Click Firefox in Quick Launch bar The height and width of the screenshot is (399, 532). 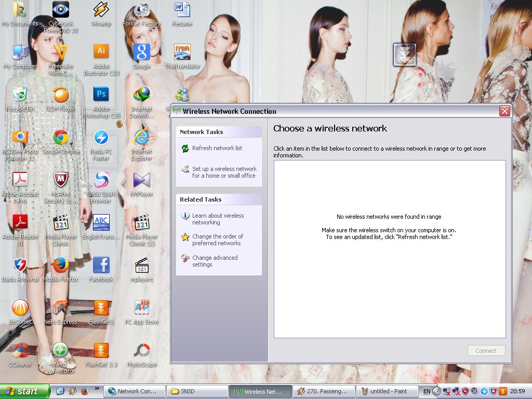(85, 391)
